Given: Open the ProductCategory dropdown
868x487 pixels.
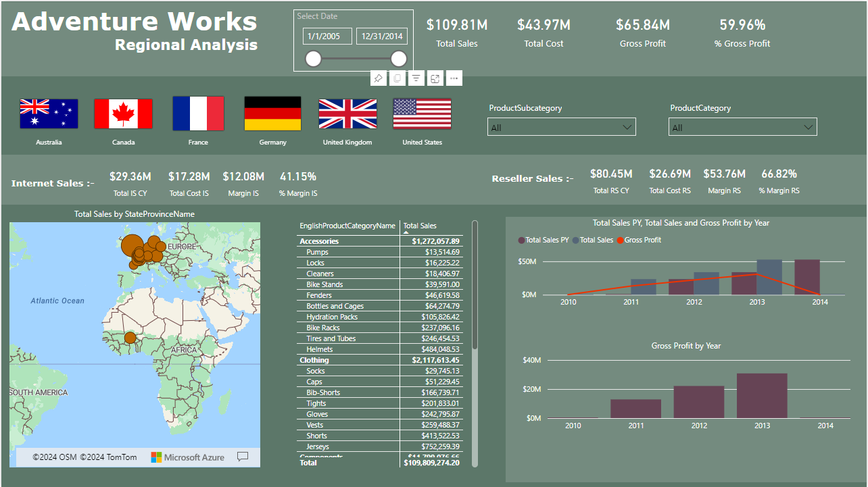Looking at the screenshot, I should (x=742, y=127).
